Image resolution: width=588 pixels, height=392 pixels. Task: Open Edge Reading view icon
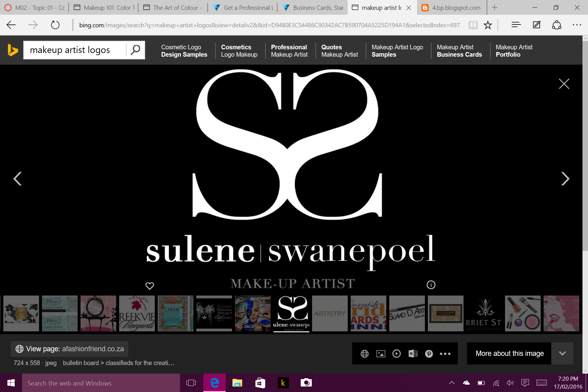click(473, 25)
